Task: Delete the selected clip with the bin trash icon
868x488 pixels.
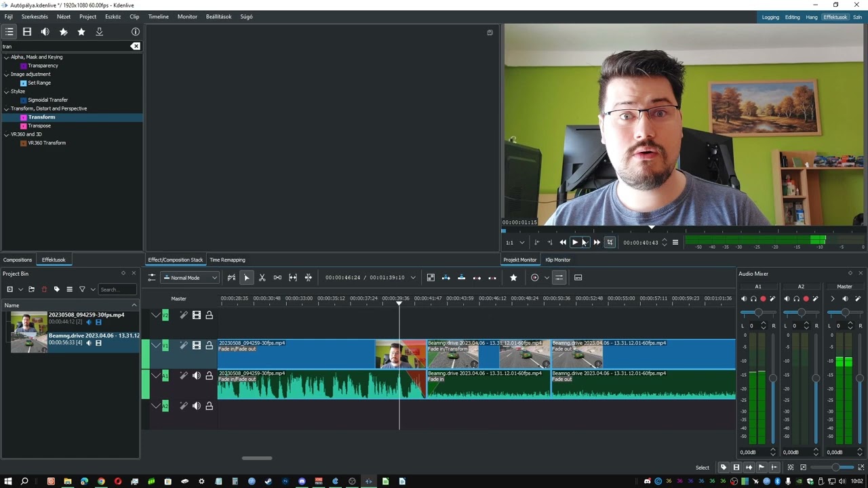Action: [44, 289]
